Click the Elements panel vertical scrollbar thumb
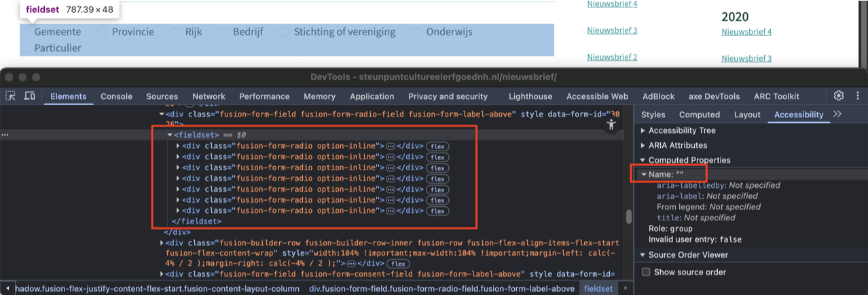The width and height of the screenshot is (868, 295). (629, 216)
